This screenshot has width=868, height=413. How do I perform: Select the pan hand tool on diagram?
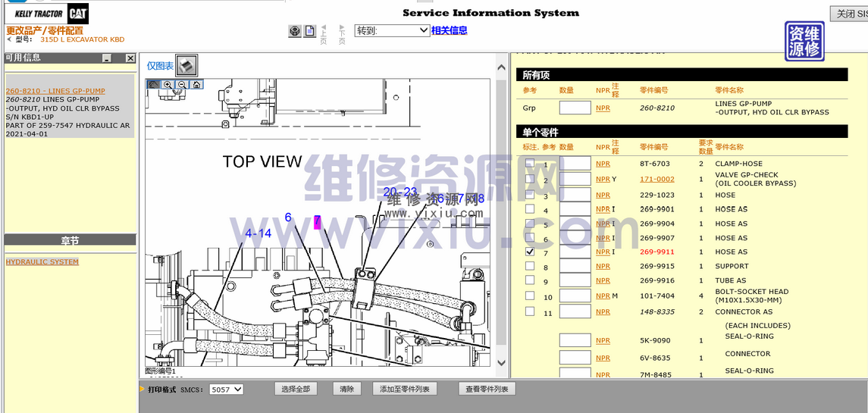(153, 85)
